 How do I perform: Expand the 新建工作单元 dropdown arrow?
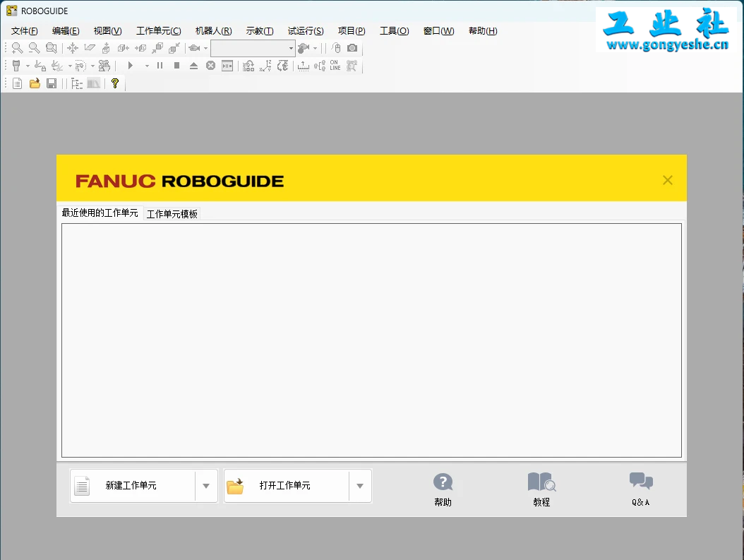(206, 485)
